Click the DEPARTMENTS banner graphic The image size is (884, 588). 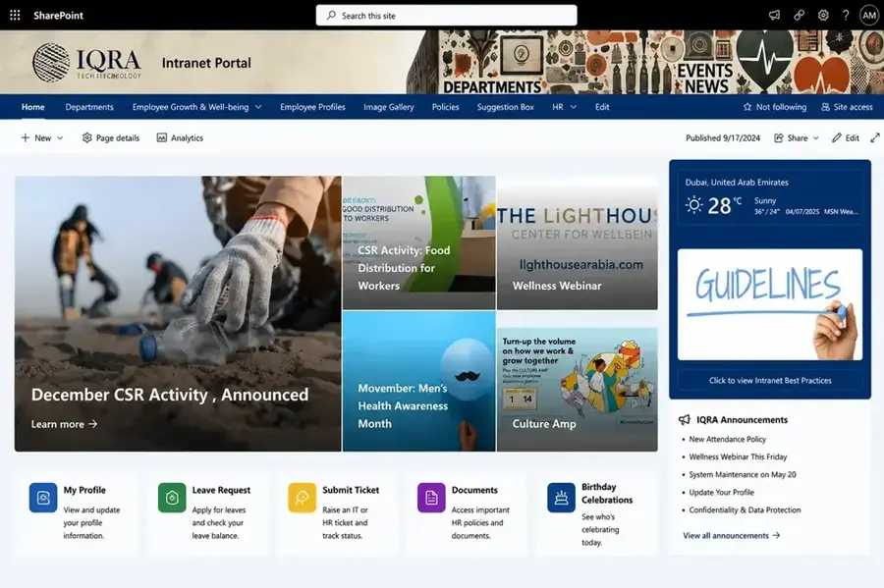[492, 86]
